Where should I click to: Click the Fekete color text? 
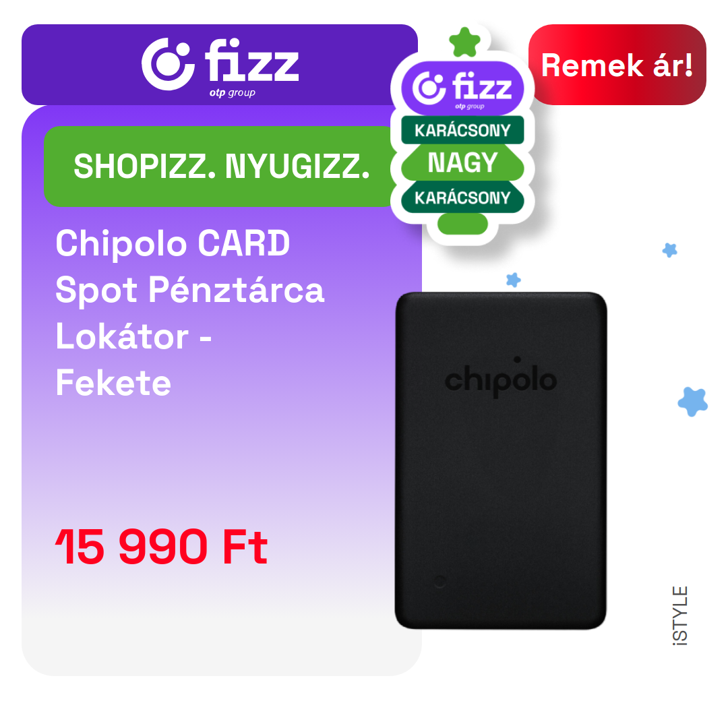(113, 383)
